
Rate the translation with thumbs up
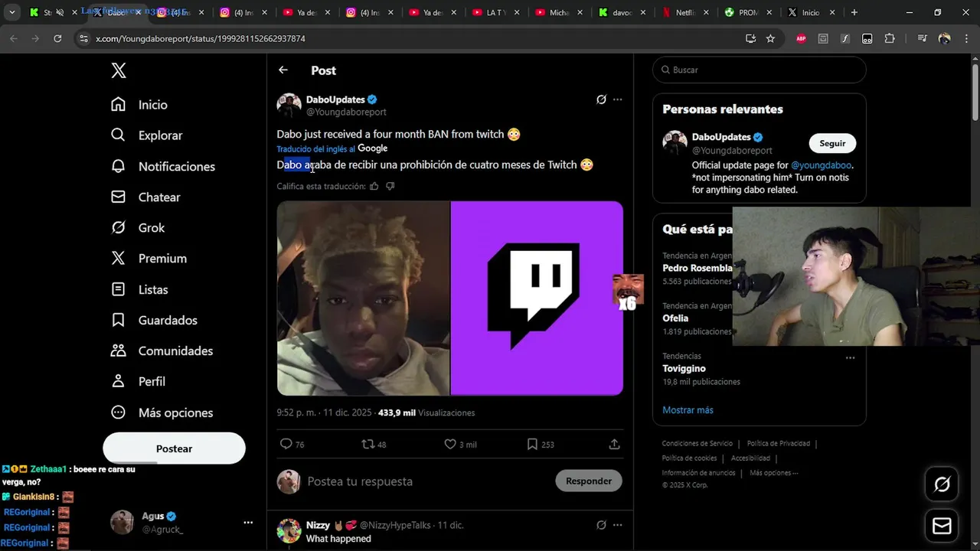374,186
